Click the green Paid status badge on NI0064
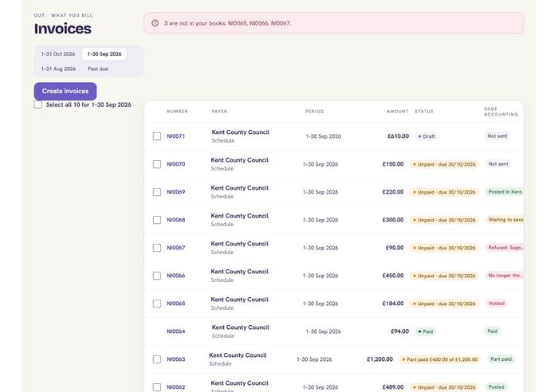The image size is (558, 392). 426,331
